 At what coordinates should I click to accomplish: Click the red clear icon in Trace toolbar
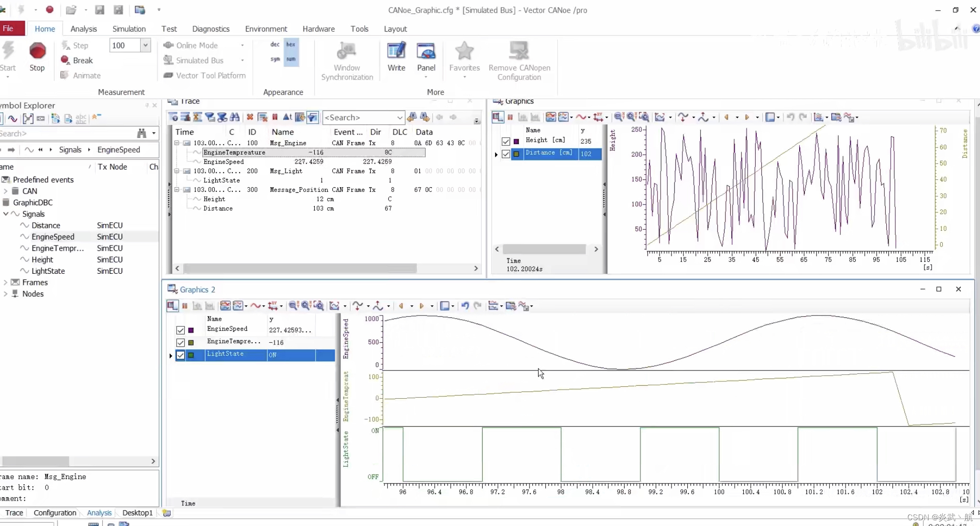pos(250,117)
